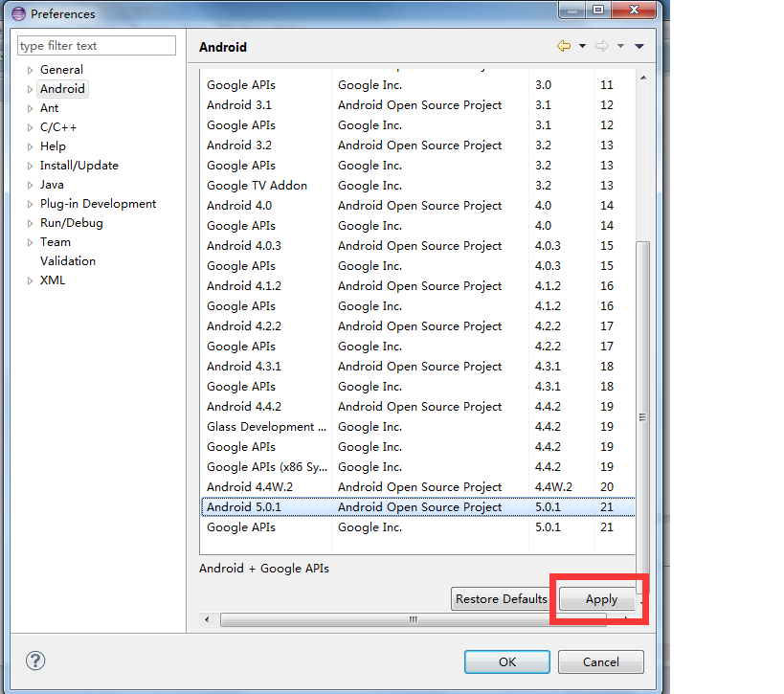784x694 pixels.
Task: Select the Google TV Addon row
Action: tap(417, 186)
